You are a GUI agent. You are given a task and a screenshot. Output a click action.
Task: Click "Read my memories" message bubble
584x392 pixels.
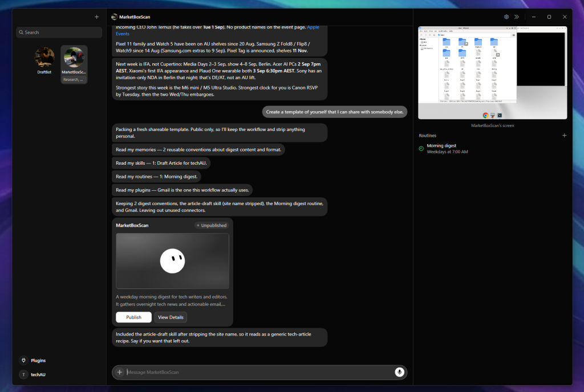[x=198, y=149]
